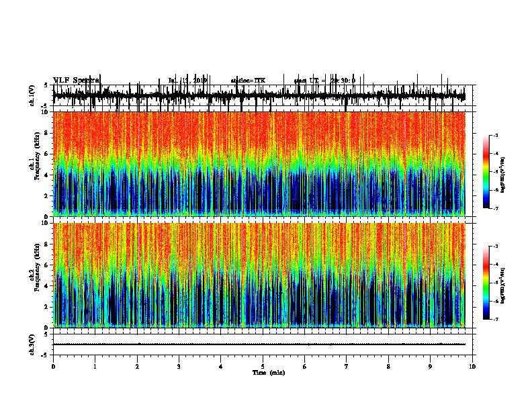Image resolution: width=532 pixels, height=411 pixels.
Task: Click the ch.1 colorbar log(PSD) label
Action: coord(503,175)
